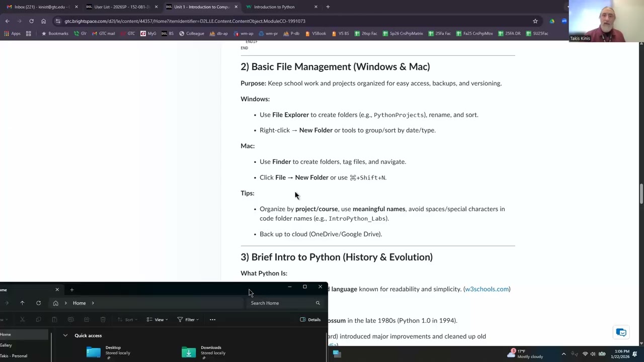The image size is (644, 362).
Task: Click the Home icon in Explorer address bar
Action: pos(55,303)
